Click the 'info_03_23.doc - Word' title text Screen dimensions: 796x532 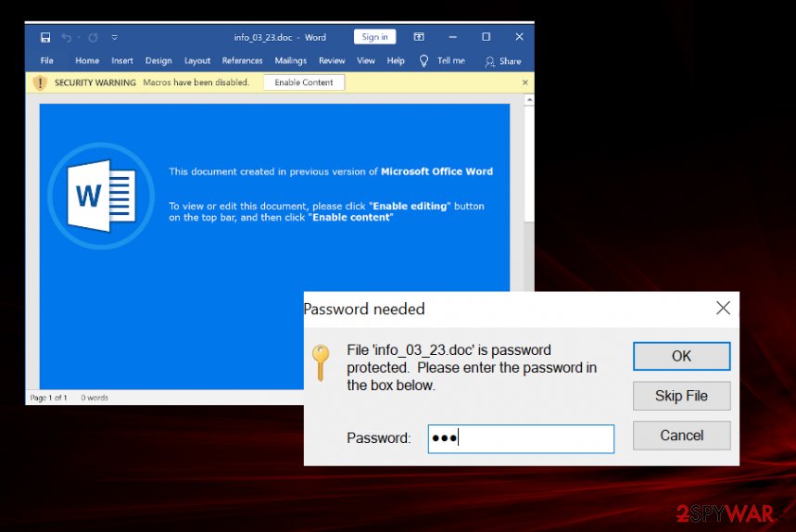(x=280, y=38)
